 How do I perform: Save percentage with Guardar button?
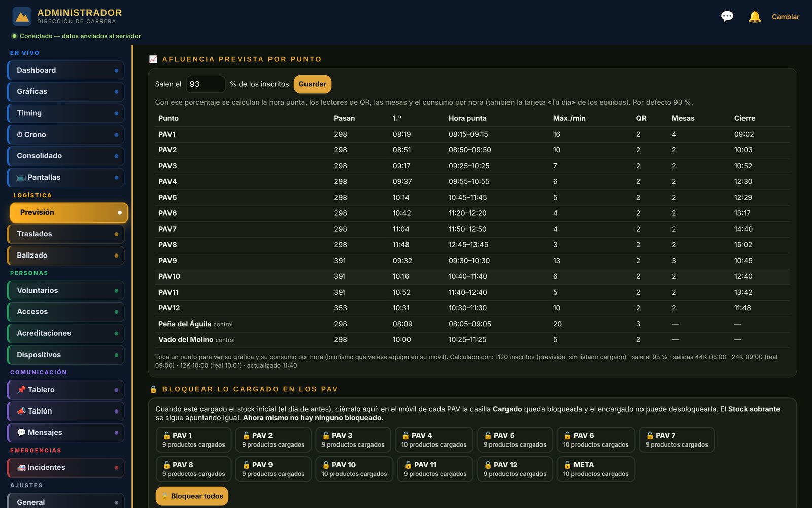312,84
